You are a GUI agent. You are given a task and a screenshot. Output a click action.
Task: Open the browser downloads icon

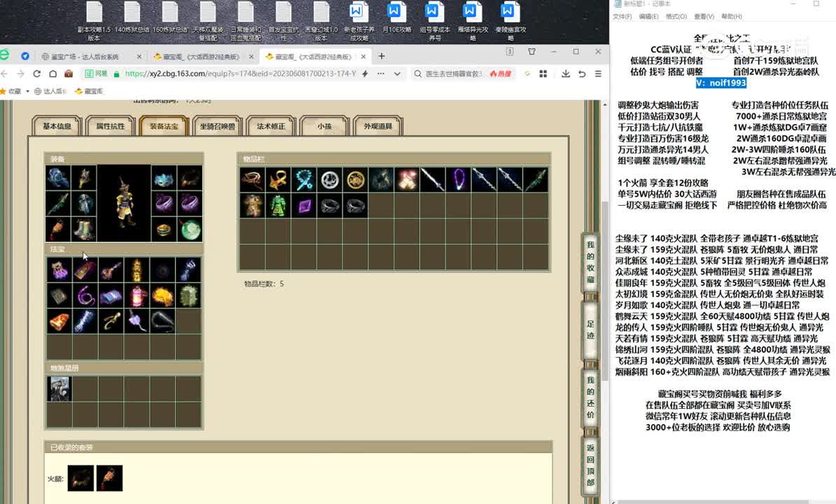[566, 73]
